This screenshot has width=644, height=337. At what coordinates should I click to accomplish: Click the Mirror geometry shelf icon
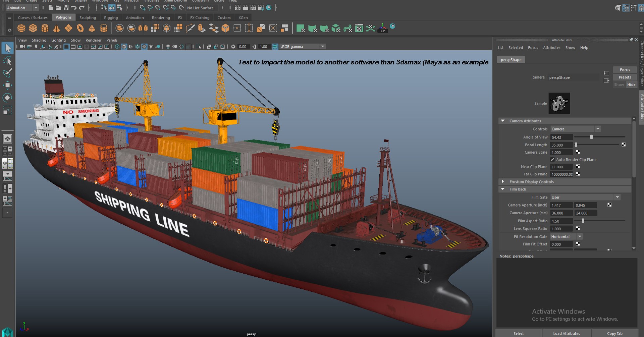[143, 29]
